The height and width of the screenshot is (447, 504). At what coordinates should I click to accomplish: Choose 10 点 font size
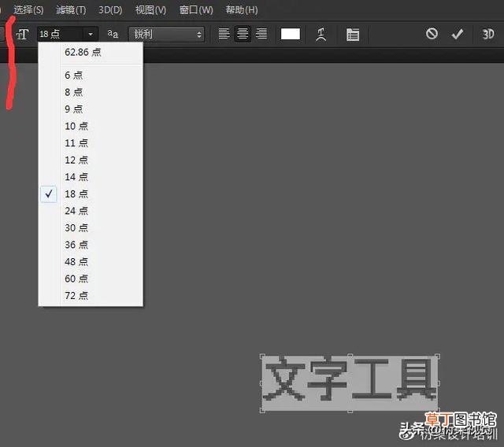pyautogui.click(x=91, y=126)
